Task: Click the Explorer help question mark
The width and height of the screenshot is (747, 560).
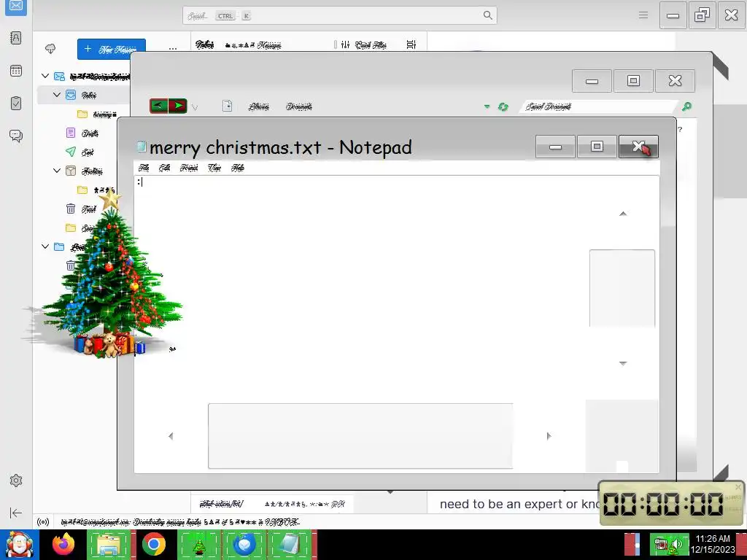Action: [x=680, y=129]
